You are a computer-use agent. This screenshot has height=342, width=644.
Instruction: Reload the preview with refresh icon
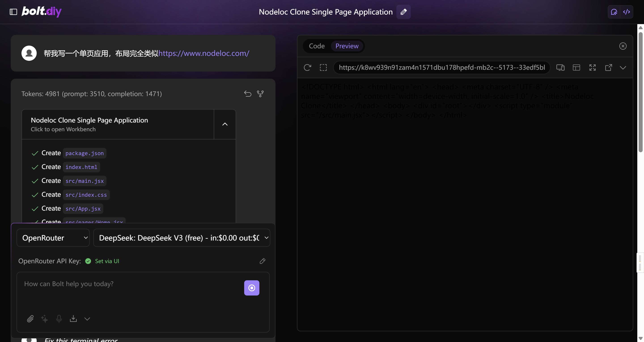[x=307, y=68]
